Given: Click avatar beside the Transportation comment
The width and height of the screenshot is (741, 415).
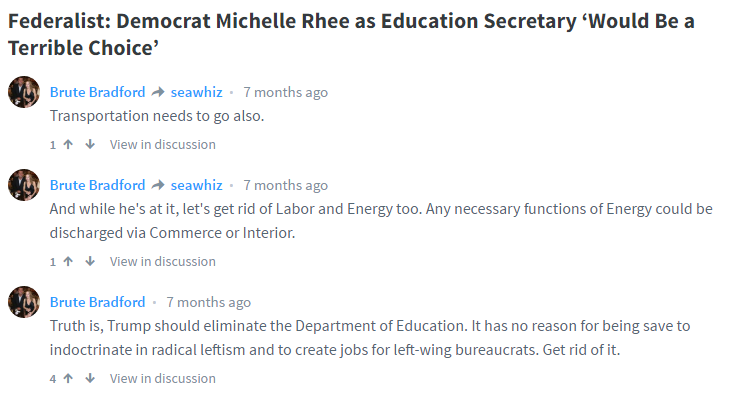Looking at the screenshot, I should pos(24,92).
